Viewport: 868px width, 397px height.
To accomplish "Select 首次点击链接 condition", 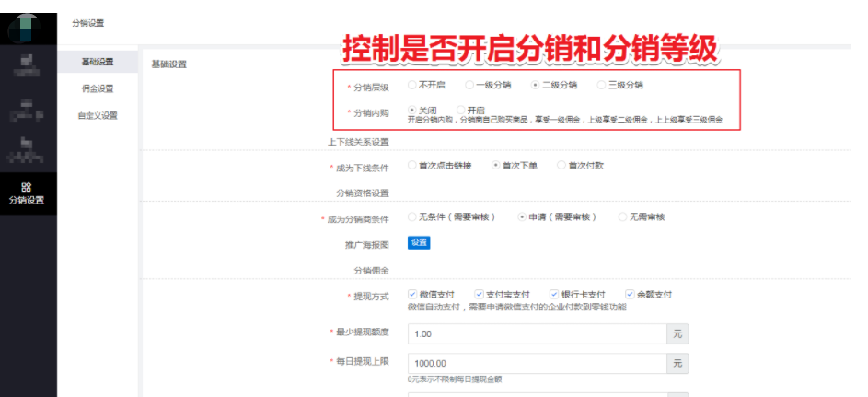I will [411, 165].
